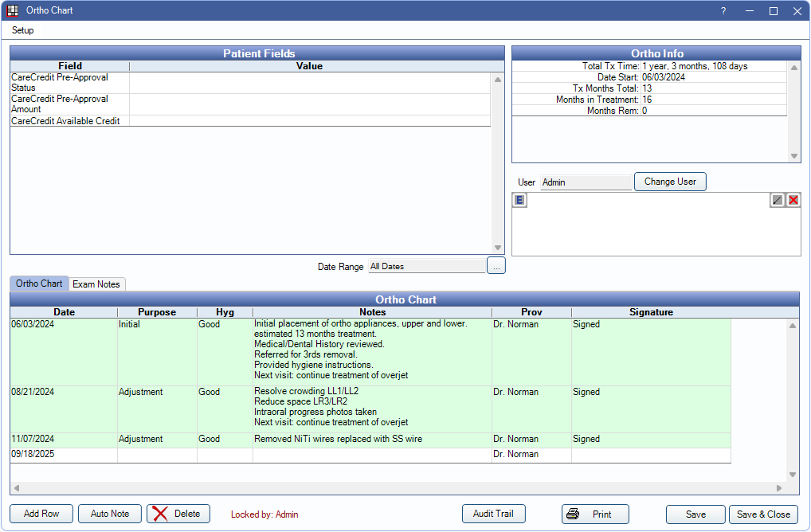811x532 pixels.
Task: Click the help question mark in title bar
Action: 723,11
